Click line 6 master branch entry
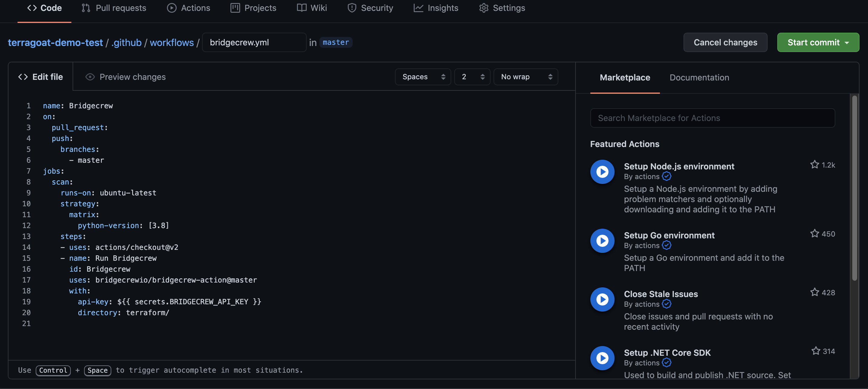The width and height of the screenshot is (868, 389). 86,160
